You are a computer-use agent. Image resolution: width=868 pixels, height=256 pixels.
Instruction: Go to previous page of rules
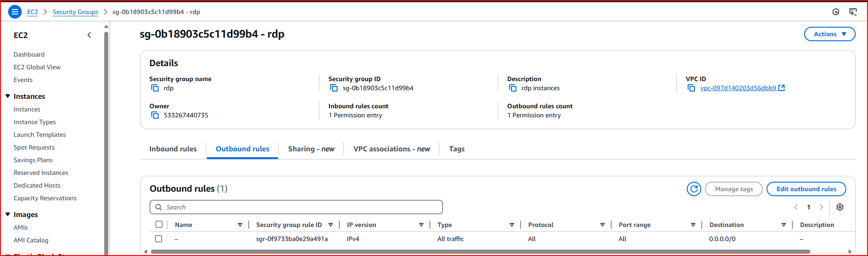796,207
